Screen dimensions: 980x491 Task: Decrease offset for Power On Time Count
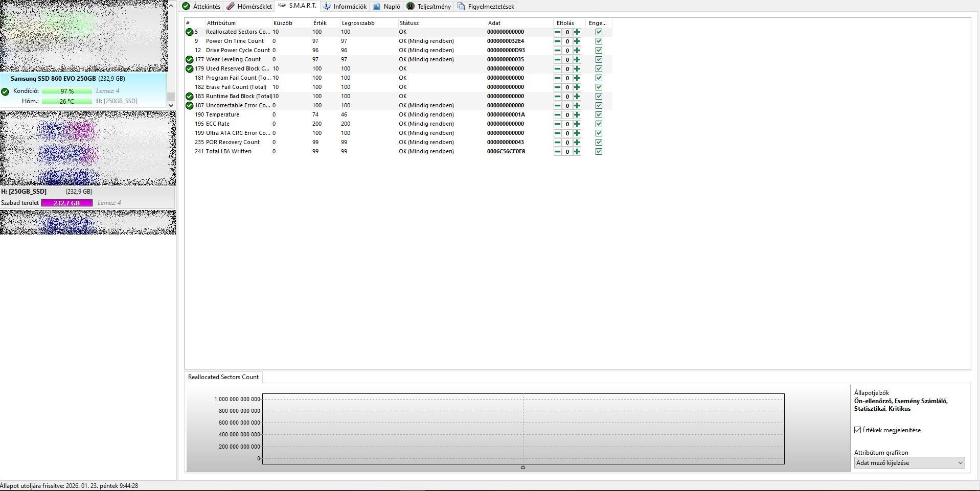[557, 41]
